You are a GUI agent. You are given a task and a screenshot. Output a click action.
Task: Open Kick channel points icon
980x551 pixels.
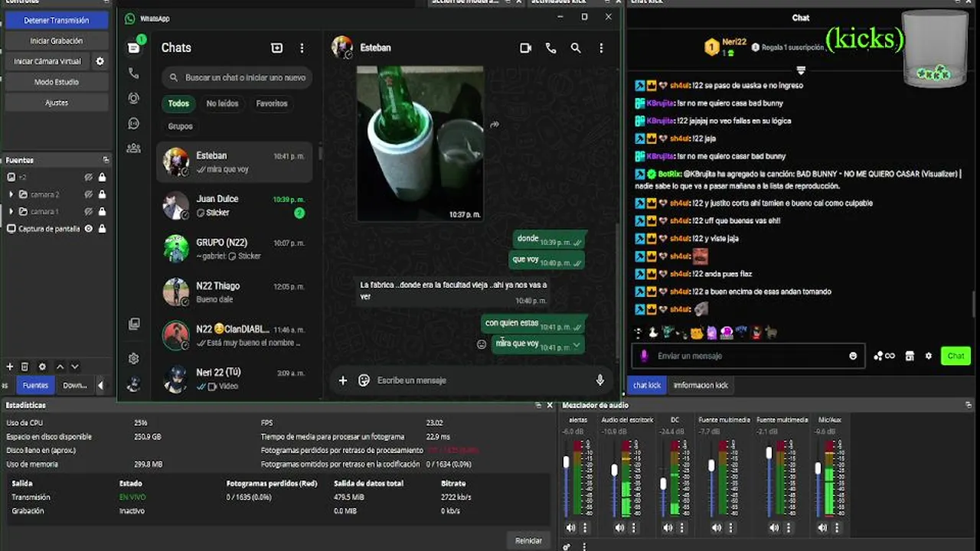coord(884,356)
